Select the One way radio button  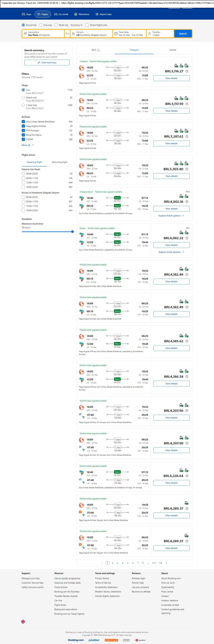point(41,25)
